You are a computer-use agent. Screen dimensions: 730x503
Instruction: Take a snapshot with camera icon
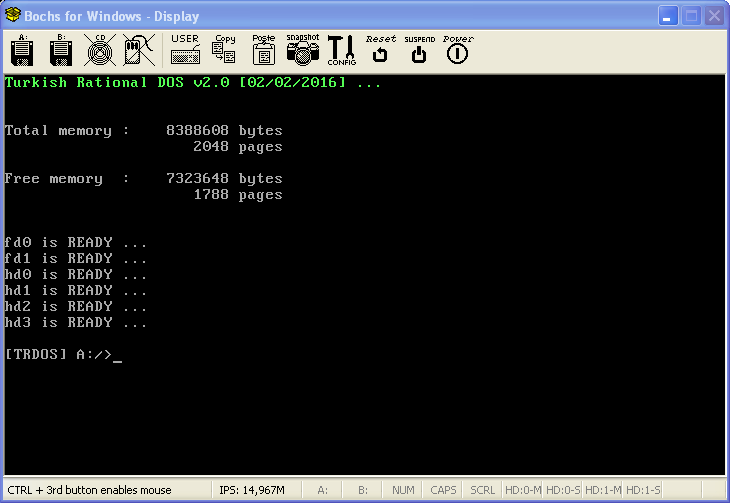(x=302, y=51)
